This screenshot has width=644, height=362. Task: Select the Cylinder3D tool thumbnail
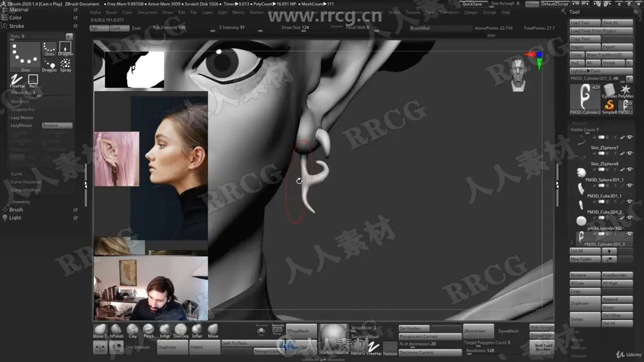[x=609, y=90]
